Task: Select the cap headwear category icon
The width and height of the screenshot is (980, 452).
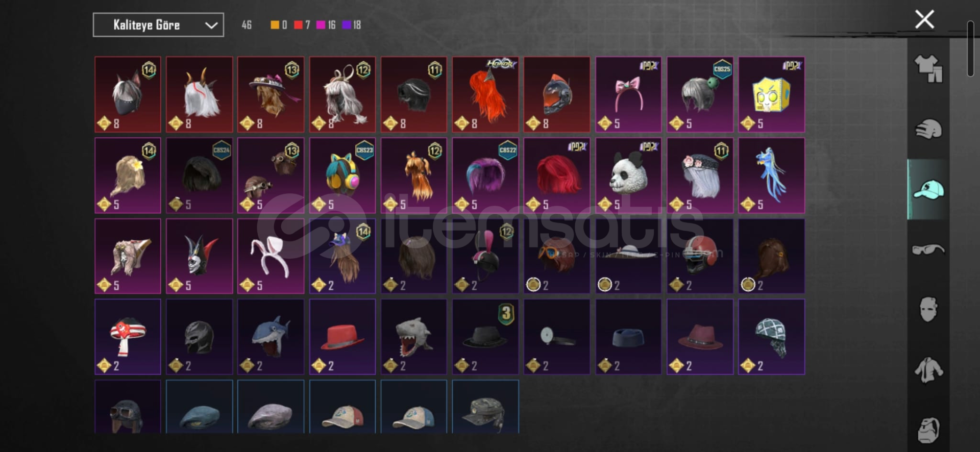Action: pos(928,190)
